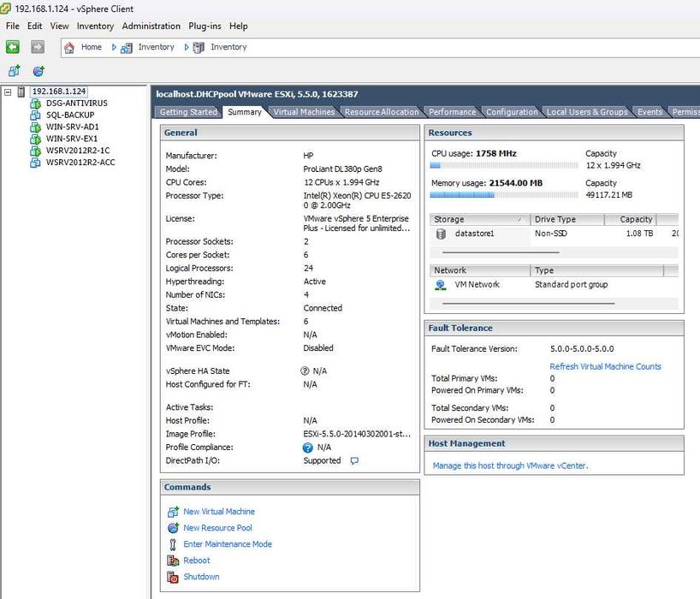The image size is (700, 599).
Task: Switch to the Virtual Machines tab
Action: pos(304,112)
